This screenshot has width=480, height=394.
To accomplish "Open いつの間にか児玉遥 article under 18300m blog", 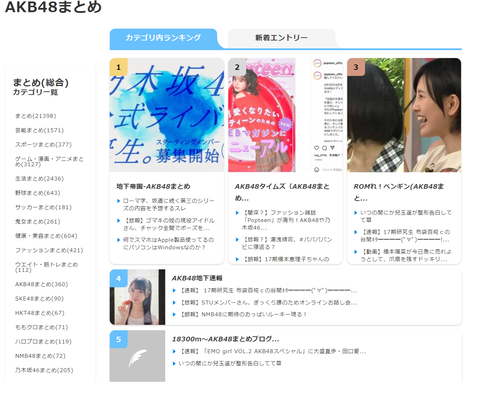I will click(230, 363).
